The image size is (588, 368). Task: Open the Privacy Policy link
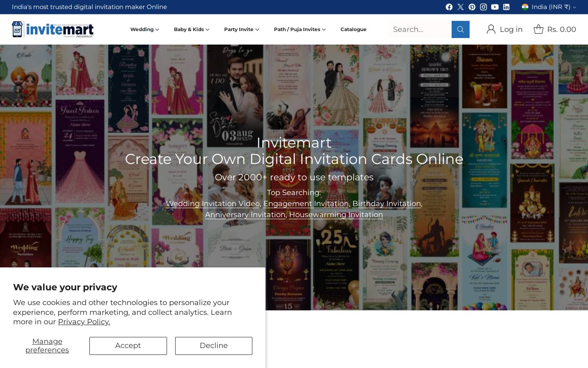coord(84,322)
